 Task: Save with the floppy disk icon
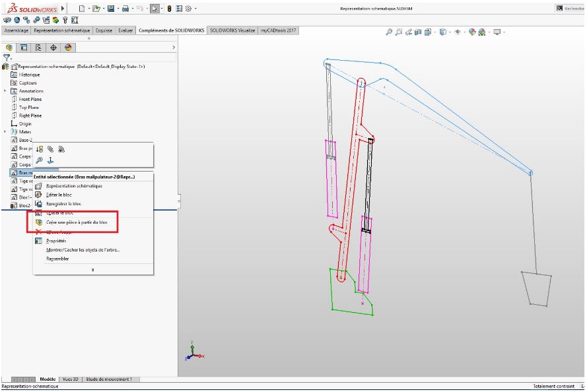coord(111,8)
